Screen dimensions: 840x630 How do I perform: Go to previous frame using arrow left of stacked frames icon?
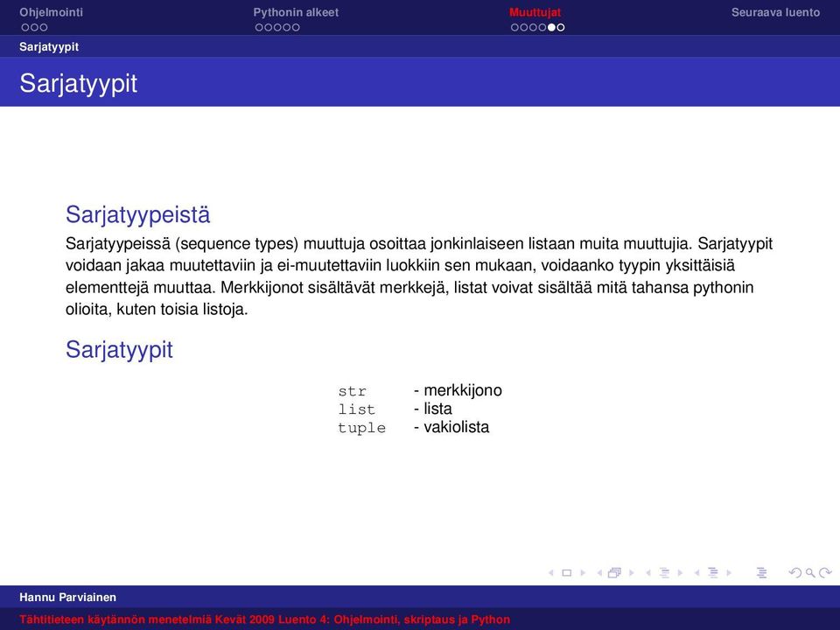point(599,572)
